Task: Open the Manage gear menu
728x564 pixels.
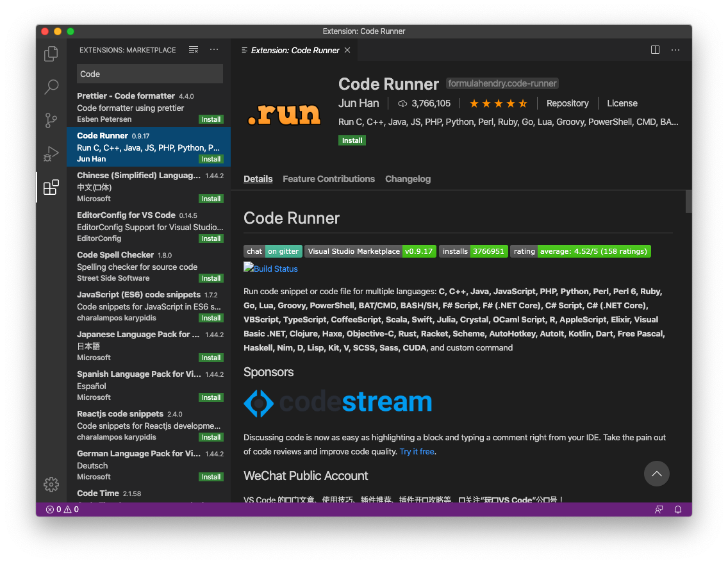Action: [x=51, y=484]
